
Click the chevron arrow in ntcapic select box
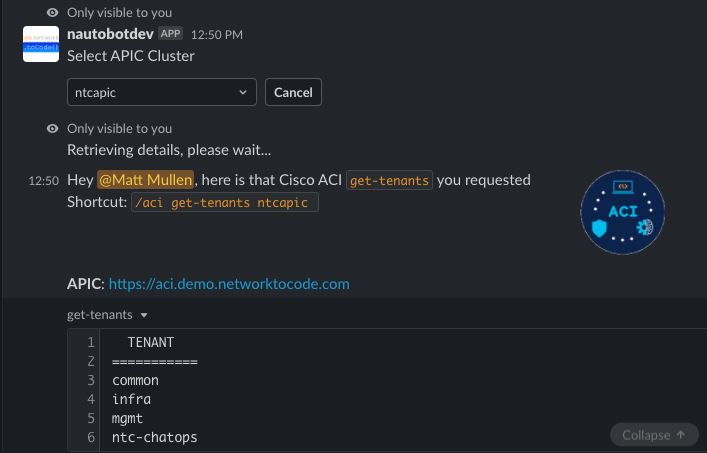tap(243, 92)
